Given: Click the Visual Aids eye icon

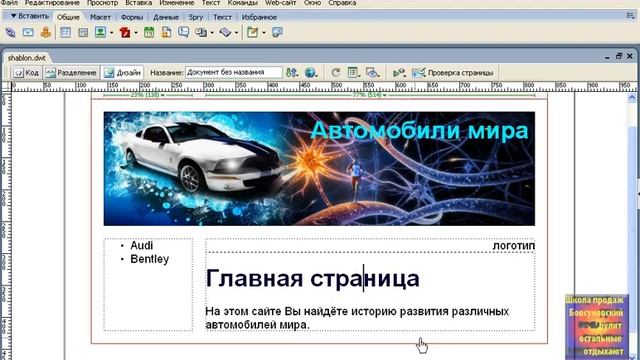Looking at the screenshot, I should point(372,73).
